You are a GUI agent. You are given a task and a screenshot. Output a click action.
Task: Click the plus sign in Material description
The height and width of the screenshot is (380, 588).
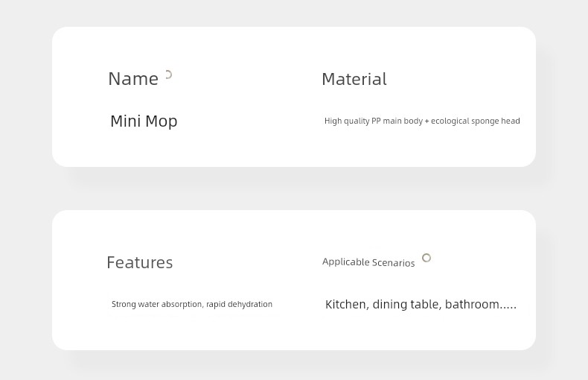(x=426, y=121)
